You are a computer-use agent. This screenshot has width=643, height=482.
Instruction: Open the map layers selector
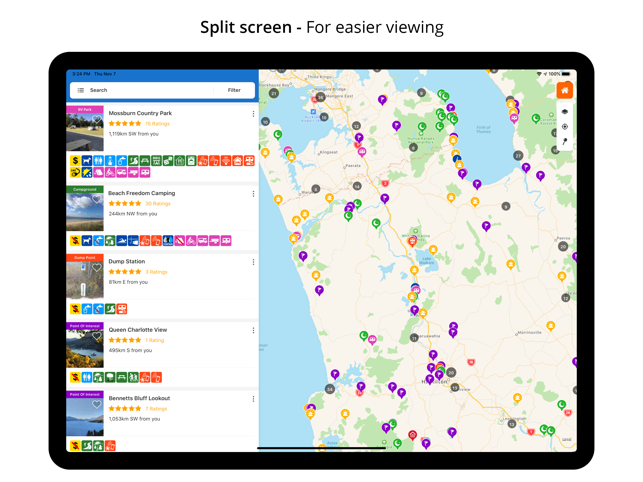pyautogui.click(x=564, y=112)
